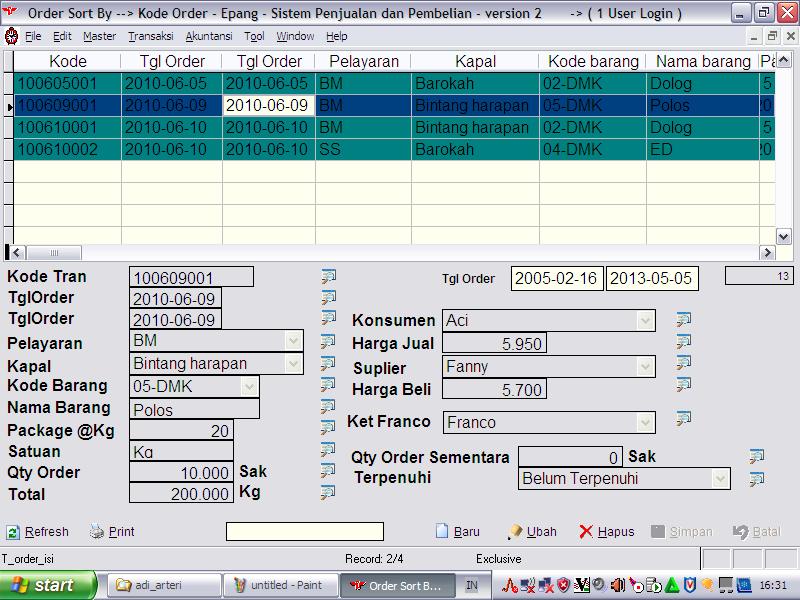Image resolution: width=800 pixels, height=600 pixels.
Task: Select order row 100610002 in grid
Action: click(67, 149)
